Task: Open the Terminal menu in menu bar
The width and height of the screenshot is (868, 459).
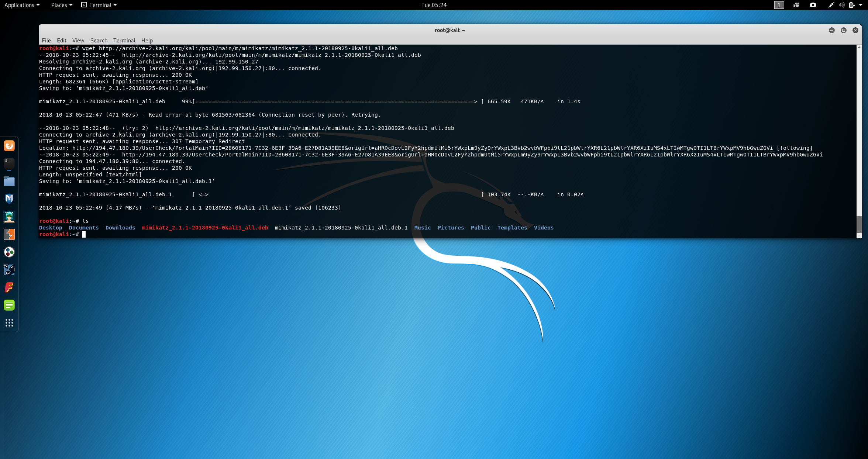Action: click(124, 40)
